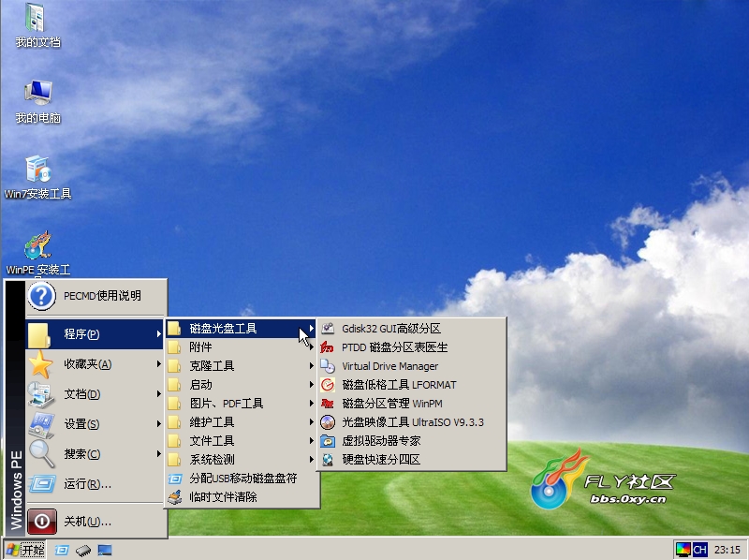Open the 文件工具 menu entry
The height and width of the screenshot is (560, 749).
[241, 440]
